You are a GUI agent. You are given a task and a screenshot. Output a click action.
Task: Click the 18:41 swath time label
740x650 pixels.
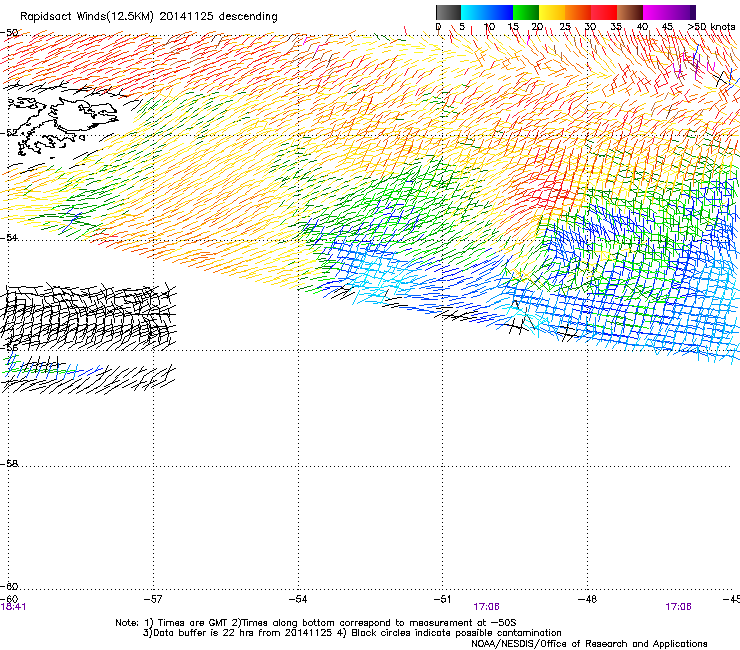point(13,607)
